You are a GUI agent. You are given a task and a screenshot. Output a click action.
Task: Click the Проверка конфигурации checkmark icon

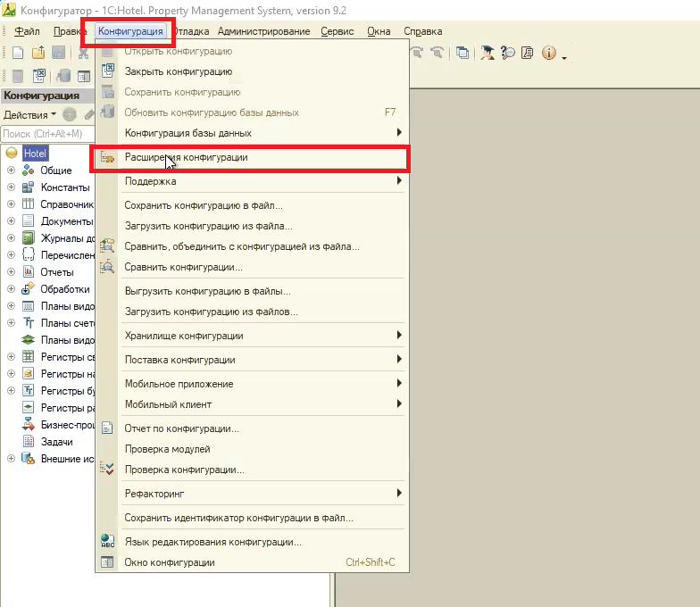[x=107, y=470]
